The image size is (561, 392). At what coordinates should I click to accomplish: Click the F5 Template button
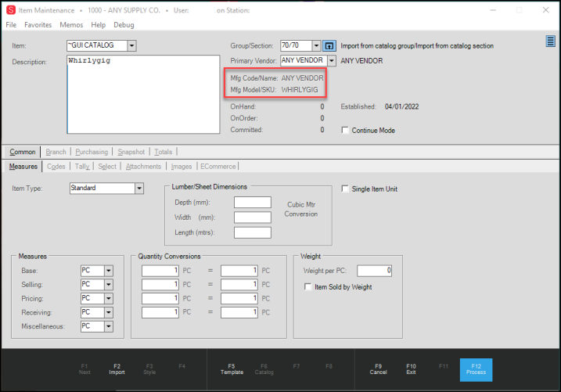(232, 369)
